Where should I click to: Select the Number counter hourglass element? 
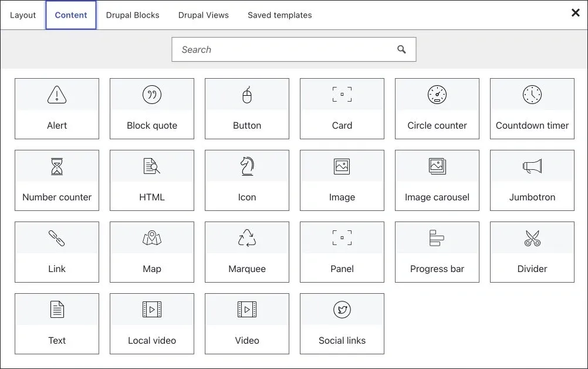(x=57, y=180)
